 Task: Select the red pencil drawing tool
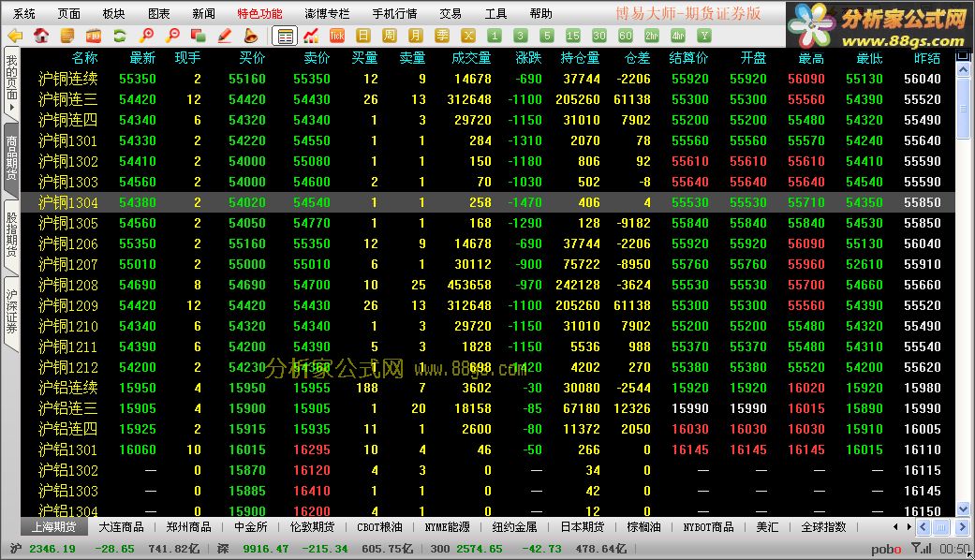(x=225, y=36)
